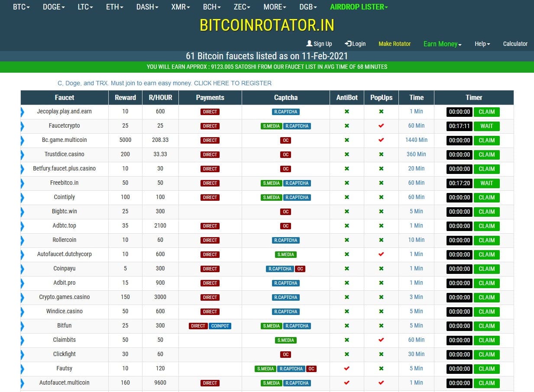Claim the Adbtc.top faucet
This screenshot has height=392, width=534.
pyautogui.click(x=486, y=226)
